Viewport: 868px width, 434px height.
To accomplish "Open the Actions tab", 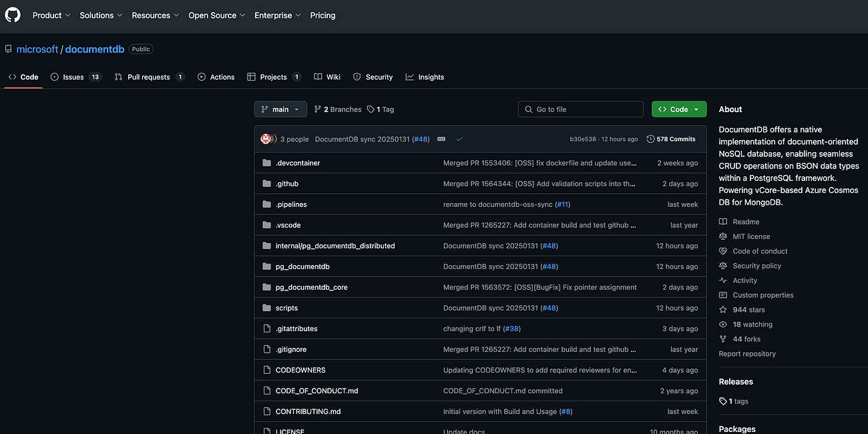I will coord(216,77).
